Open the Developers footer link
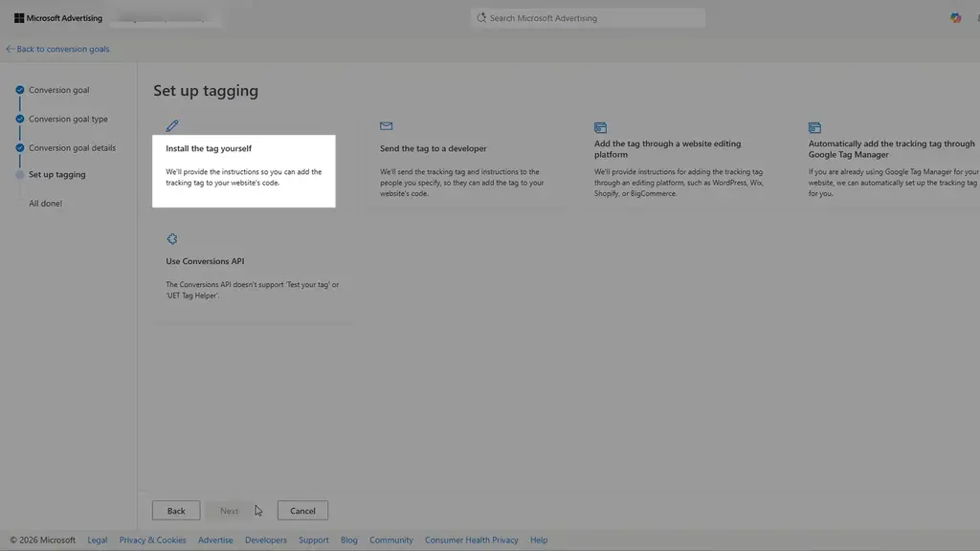Viewport: 980px width, 551px height. pos(266,540)
